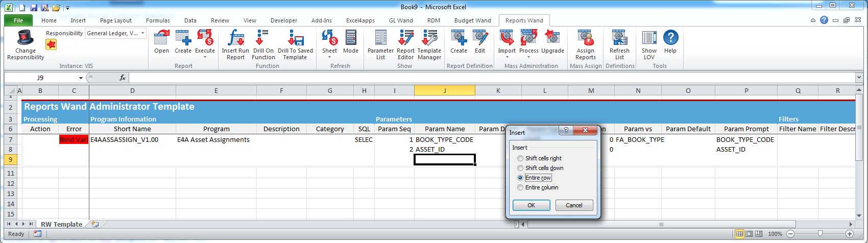Click Cancel in Insert dialog
The width and height of the screenshot is (868, 243).
pyautogui.click(x=574, y=205)
